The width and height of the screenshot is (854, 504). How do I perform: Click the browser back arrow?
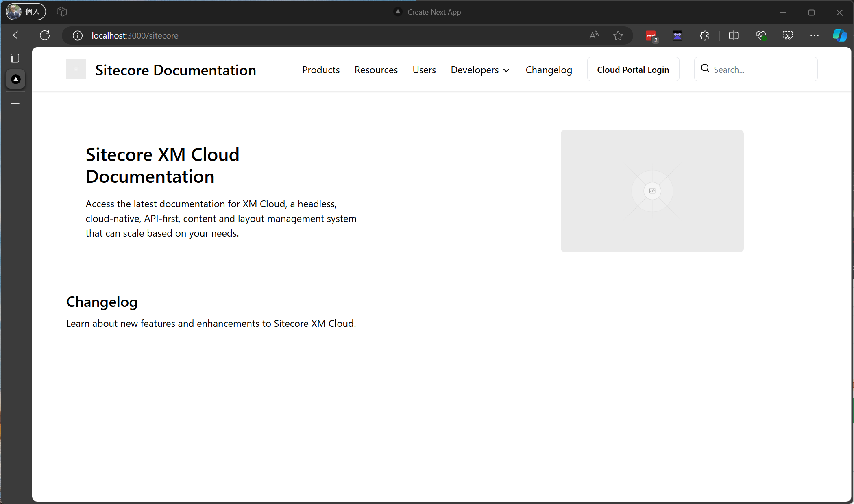click(17, 35)
